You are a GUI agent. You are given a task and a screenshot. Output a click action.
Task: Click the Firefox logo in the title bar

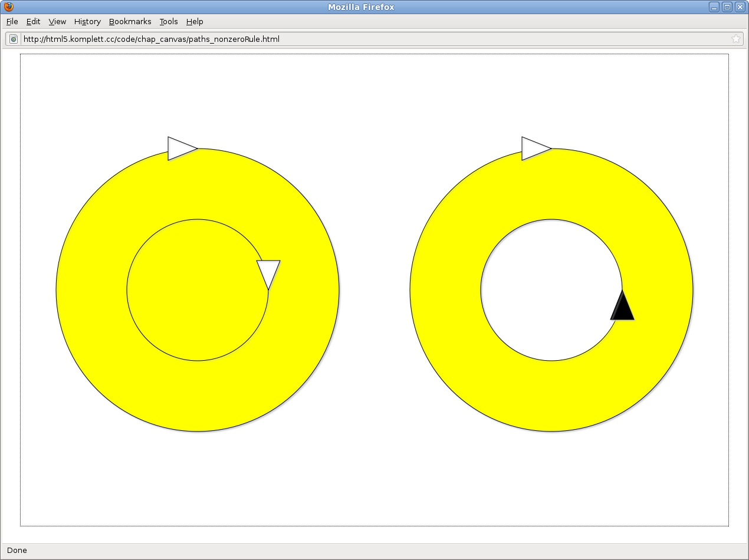tap(8, 7)
